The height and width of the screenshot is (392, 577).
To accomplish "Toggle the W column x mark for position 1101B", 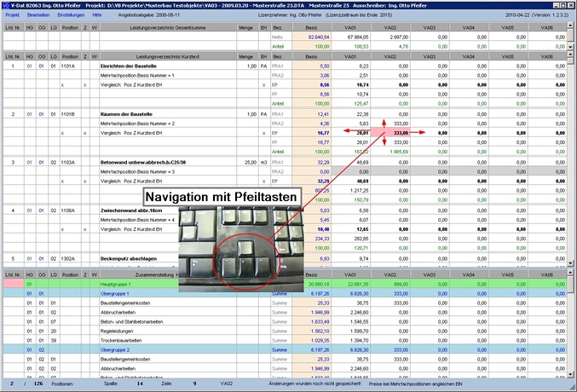I will click(x=95, y=133).
